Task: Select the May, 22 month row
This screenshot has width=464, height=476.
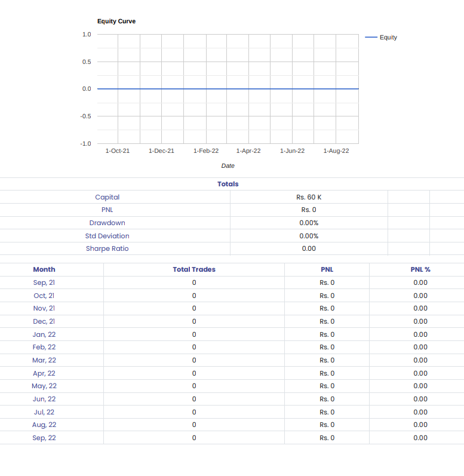Action: pyautogui.click(x=232, y=386)
